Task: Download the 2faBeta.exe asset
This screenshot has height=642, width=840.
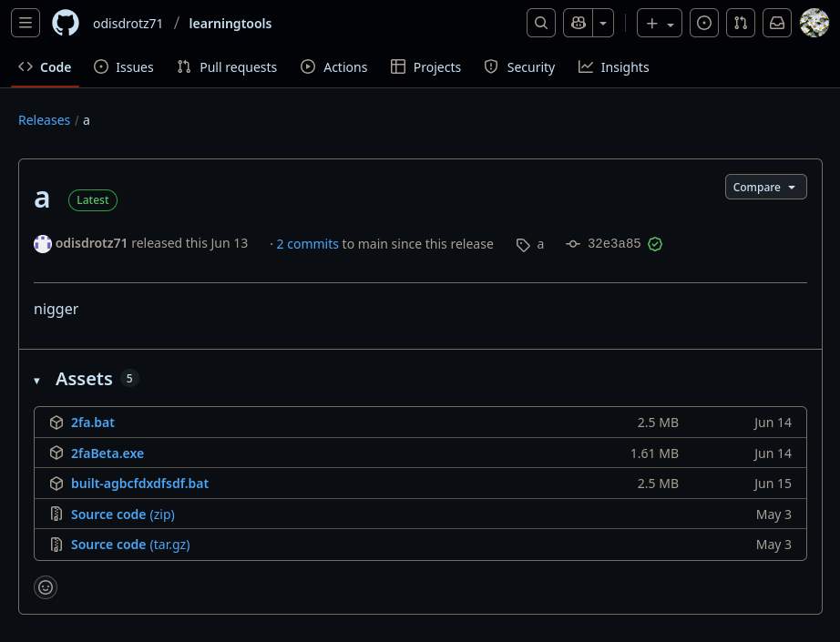Action: coord(108,453)
